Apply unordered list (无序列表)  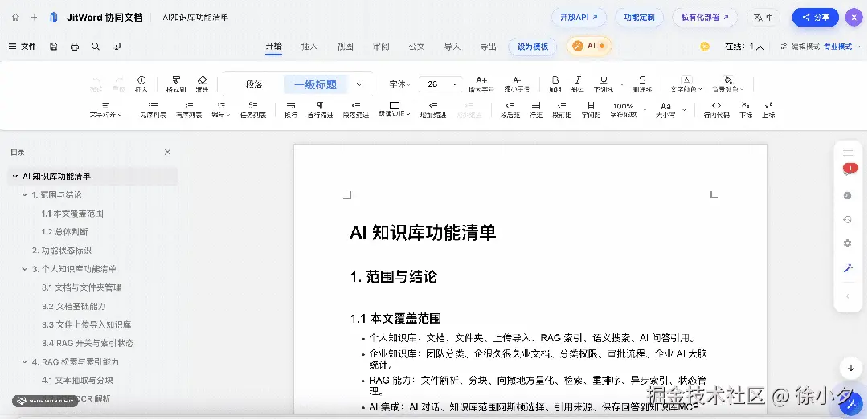click(x=154, y=109)
